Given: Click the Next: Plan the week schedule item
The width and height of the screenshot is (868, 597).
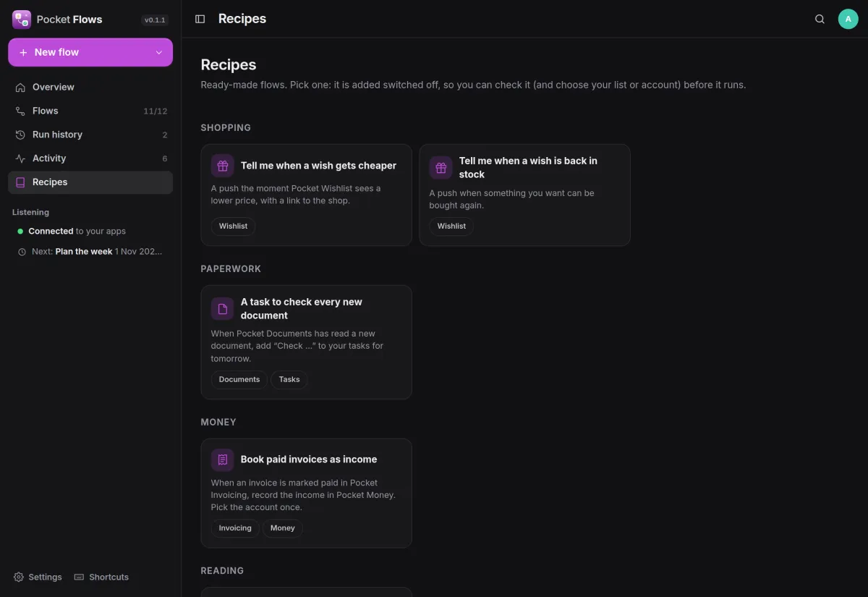Looking at the screenshot, I should coord(90,251).
